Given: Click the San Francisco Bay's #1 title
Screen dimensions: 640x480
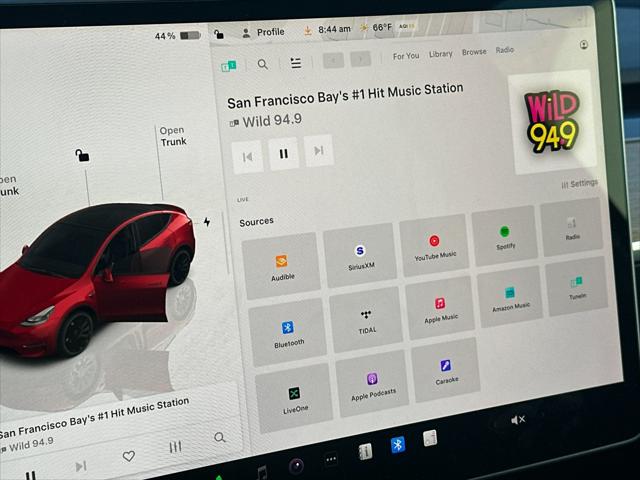Looking at the screenshot, I should tap(345, 96).
